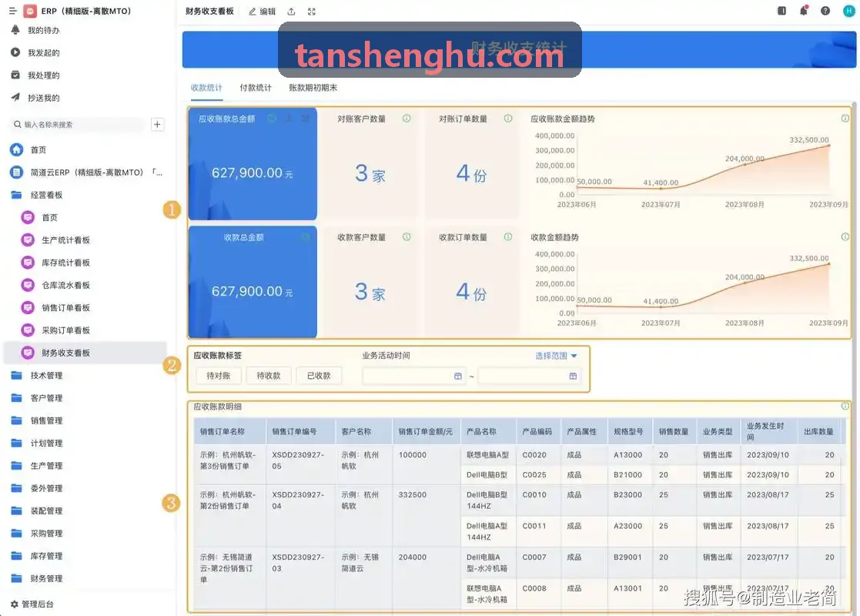Click the book icon in header

tap(781, 11)
